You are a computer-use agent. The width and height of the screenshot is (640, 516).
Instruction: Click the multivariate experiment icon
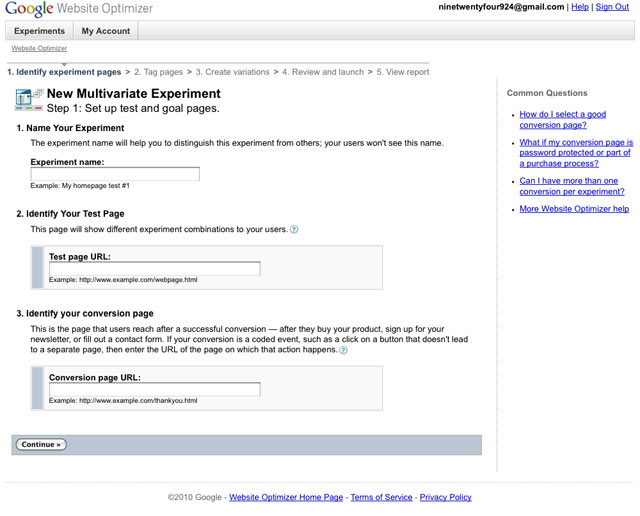pos(29,100)
